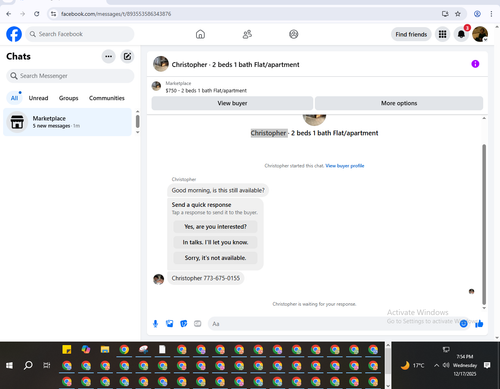Viewport: 500px width, 389px height.
Task: Open the emoji picker in message box
Action: (x=463, y=324)
